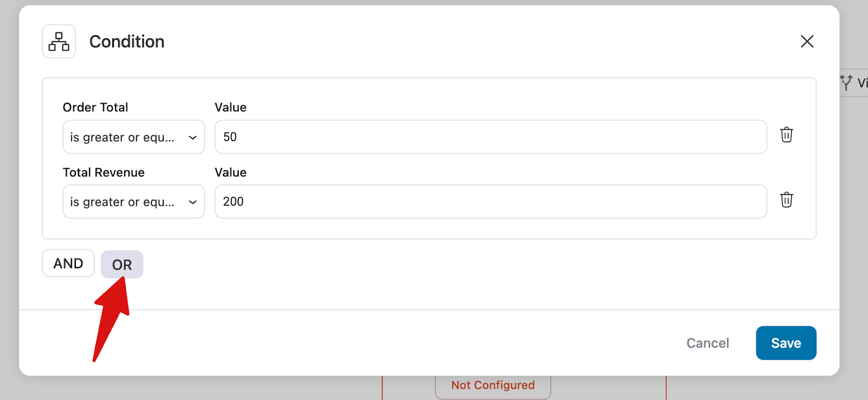Click the chevron arrow in Order Total dropdown
This screenshot has width=868, height=400.
pos(193,138)
